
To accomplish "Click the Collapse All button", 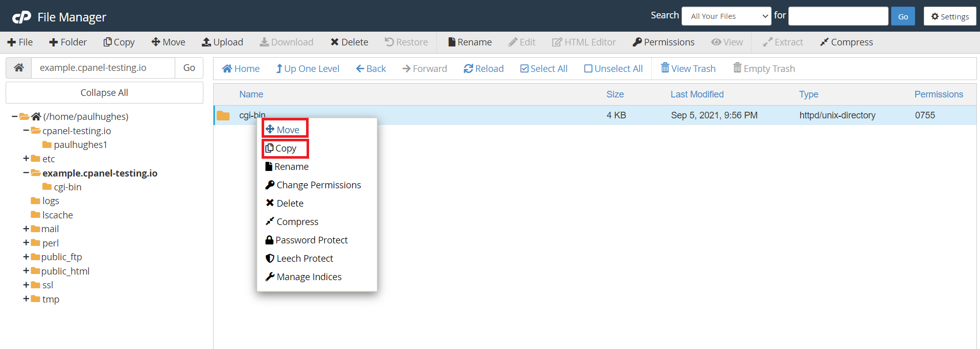I will 104,93.
